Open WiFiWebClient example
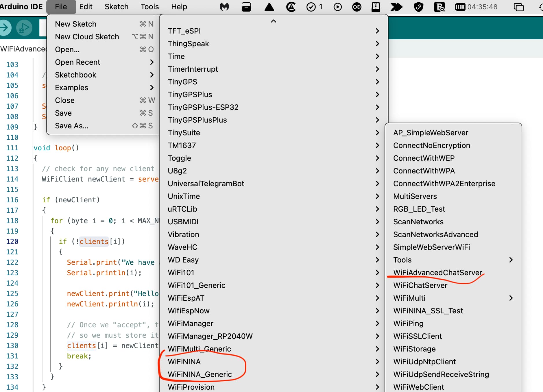This screenshot has width=543, height=392. 453,387
